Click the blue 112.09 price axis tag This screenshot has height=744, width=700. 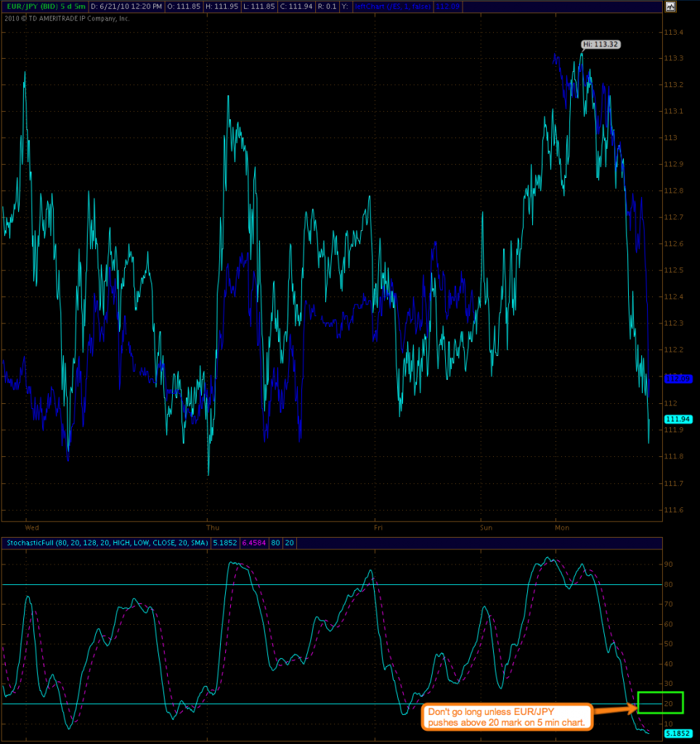pyautogui.click(x=678, y=379)
